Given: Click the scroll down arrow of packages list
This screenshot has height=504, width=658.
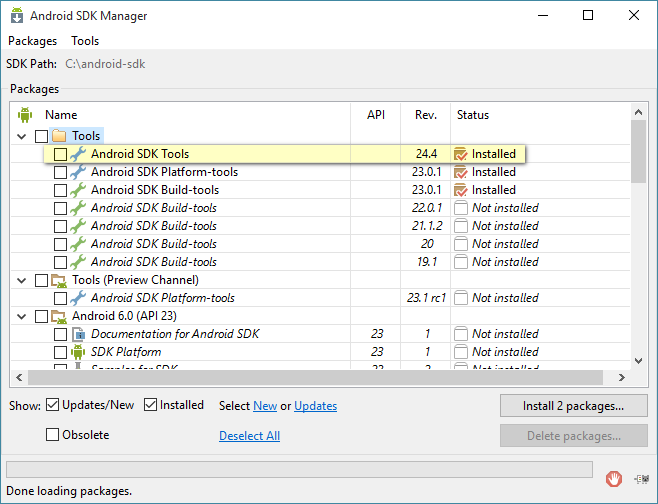Looking at the screenshot, I should [x=638, y=361].
